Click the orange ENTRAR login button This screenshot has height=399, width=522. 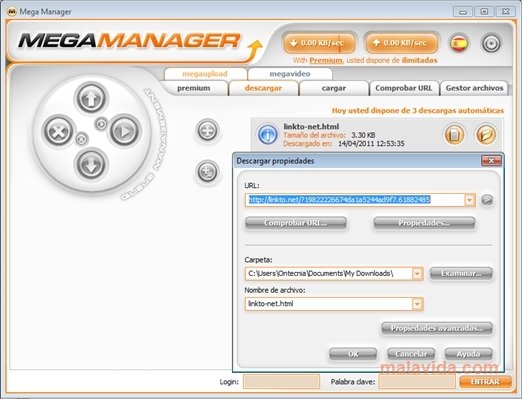[485, 382]
